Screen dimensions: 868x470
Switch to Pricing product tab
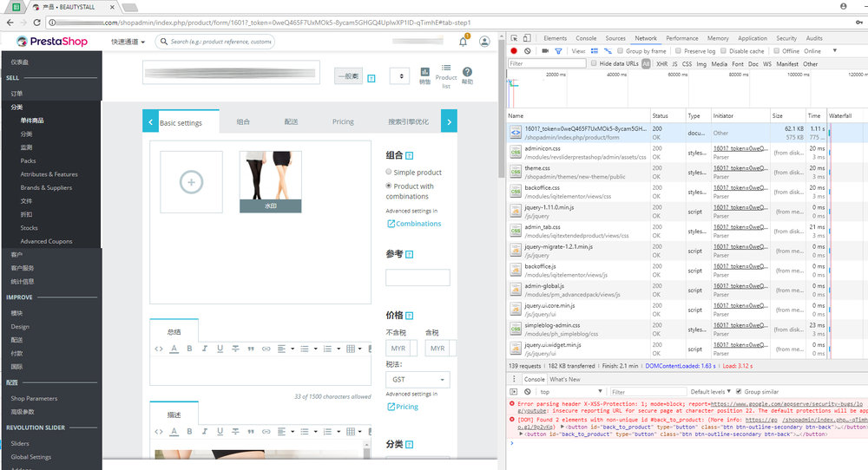coord(343,121)
